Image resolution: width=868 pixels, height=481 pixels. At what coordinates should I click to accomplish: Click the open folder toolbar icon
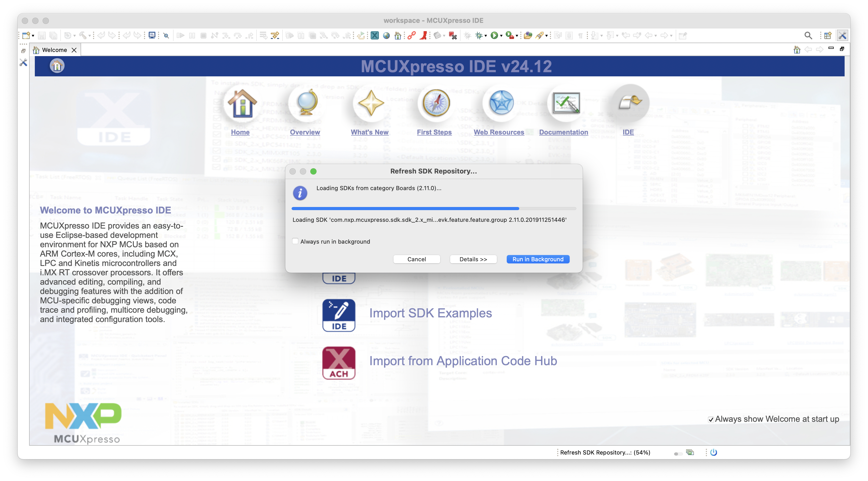(x=528, y=35)
